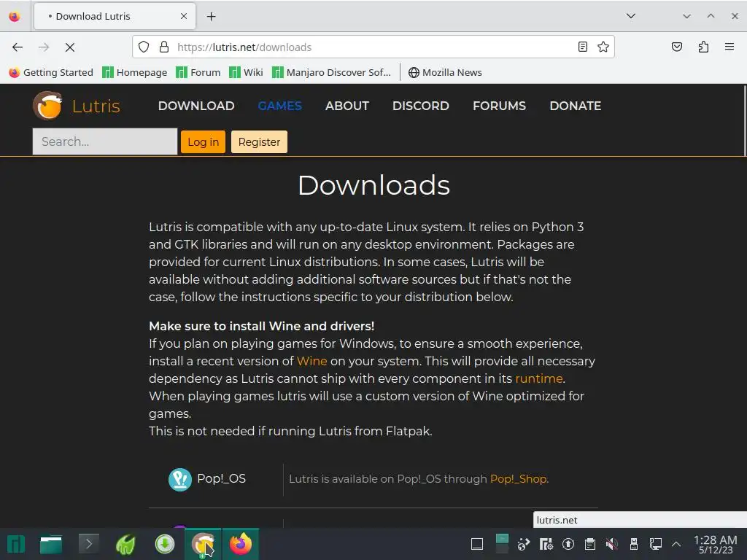Open the Firefox hamburger menu
The width and height of the screenshot is (747, 560).
[x=729, y=47]
